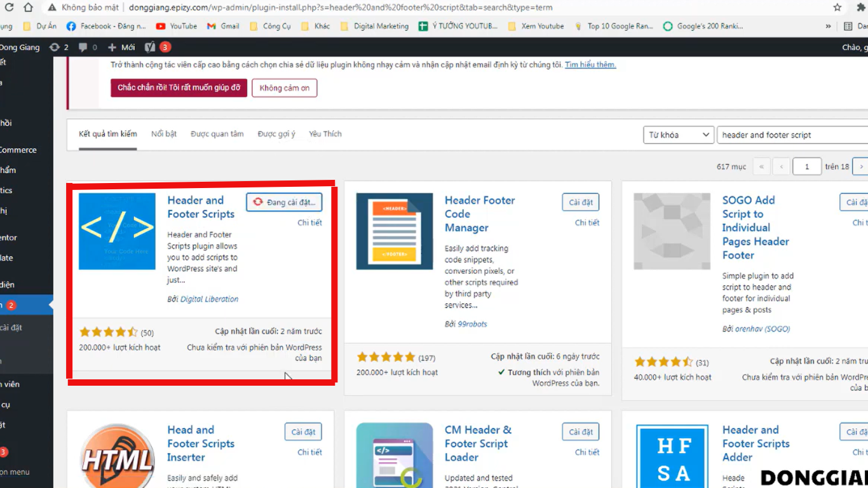
Task: Click the sidebar plugins update badge 2
Action: pyautogui.click(x=11, y=305)
